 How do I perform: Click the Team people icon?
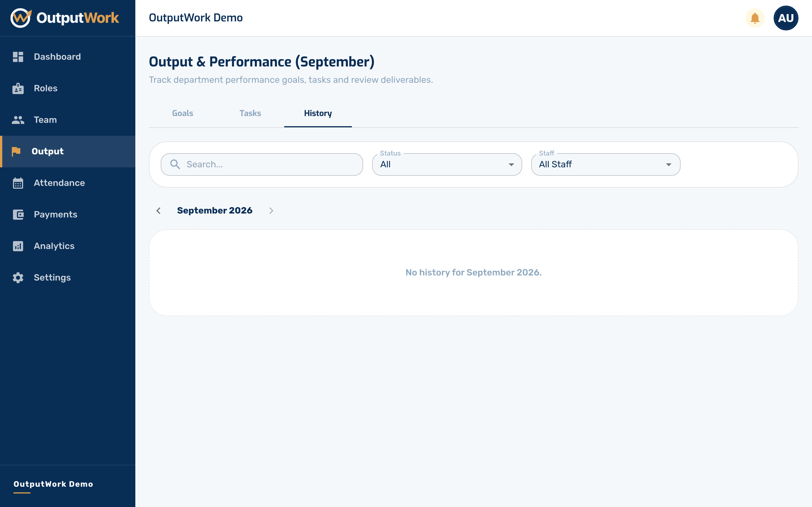click(x=18, y=120)
